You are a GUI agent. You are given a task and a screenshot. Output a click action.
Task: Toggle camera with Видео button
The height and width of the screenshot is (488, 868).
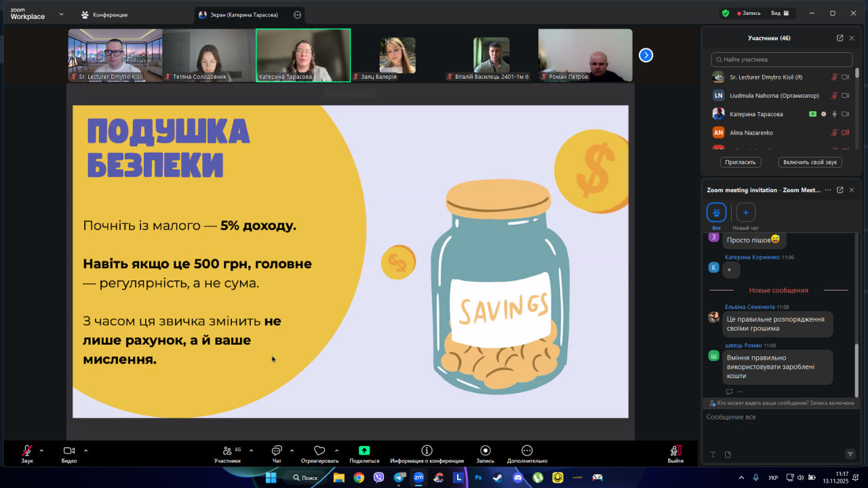(68, 451)
